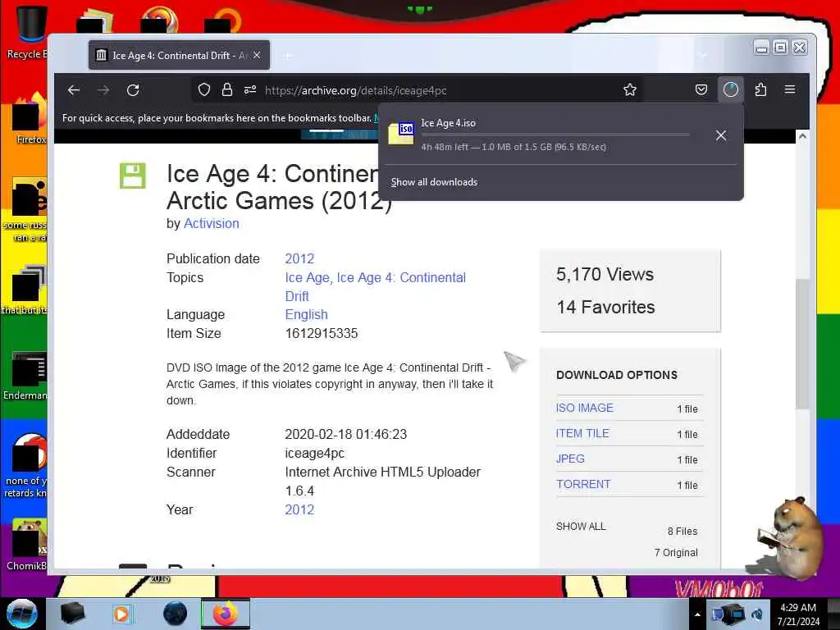Download the ISO IMAGE option
Image resolution: width=840 pixels, height=630 pixels.
[584, 408]
